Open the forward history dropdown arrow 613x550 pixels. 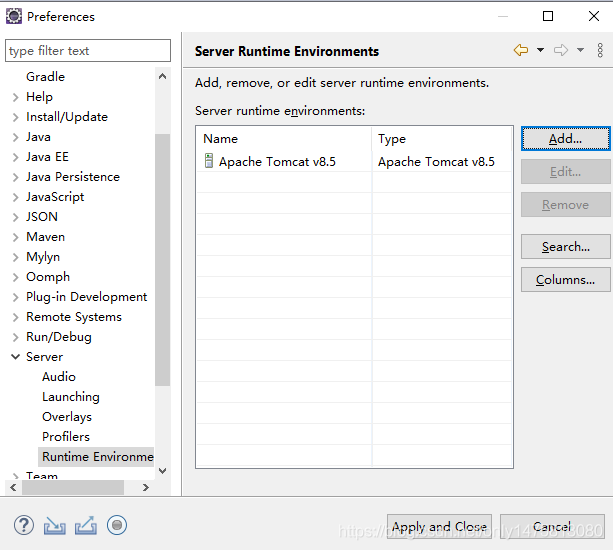coord(580,50)
